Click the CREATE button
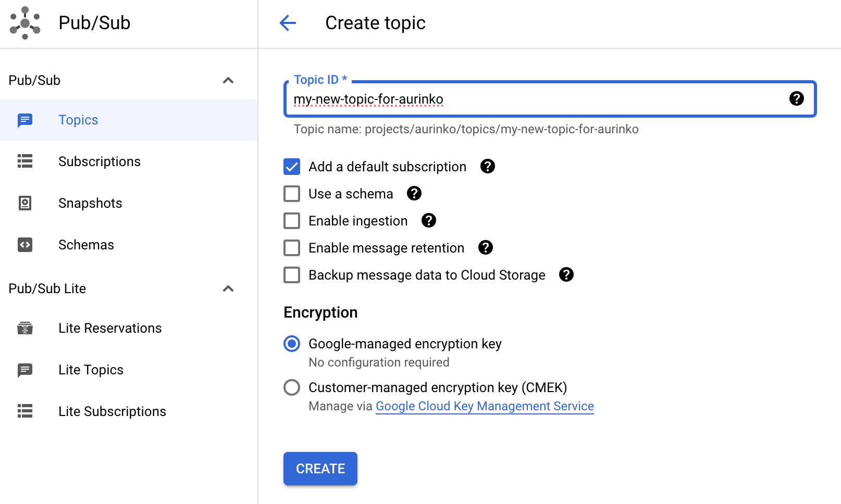 click(x=320, y=469)
